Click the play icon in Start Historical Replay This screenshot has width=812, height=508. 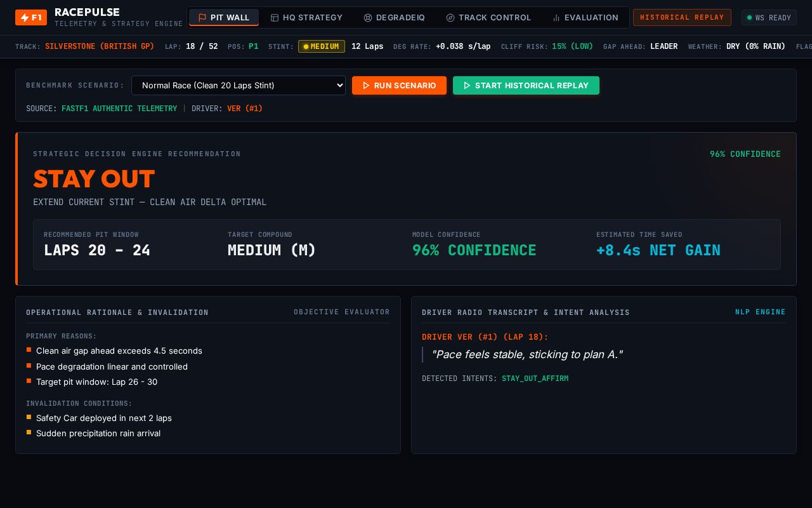(467, 86)
